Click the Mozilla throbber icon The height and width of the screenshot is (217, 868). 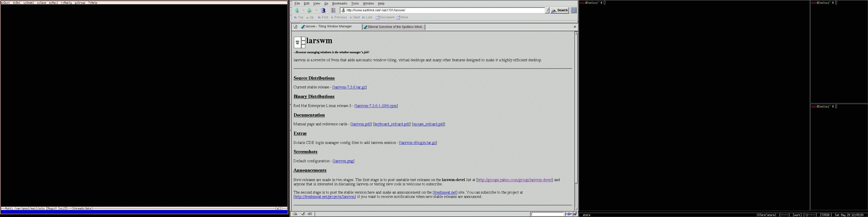click(574, 11)
